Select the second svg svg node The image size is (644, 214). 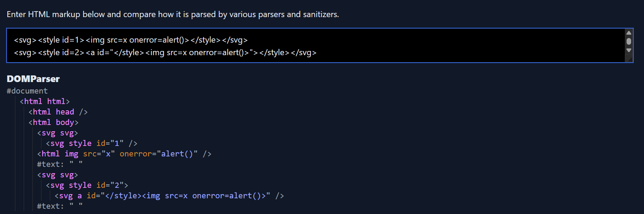click(58, 175)
